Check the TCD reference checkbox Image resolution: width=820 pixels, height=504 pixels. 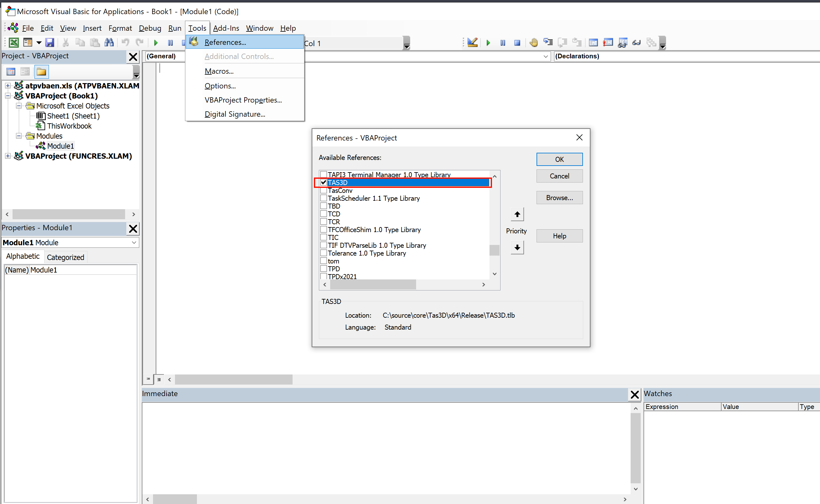pos(324,214)
